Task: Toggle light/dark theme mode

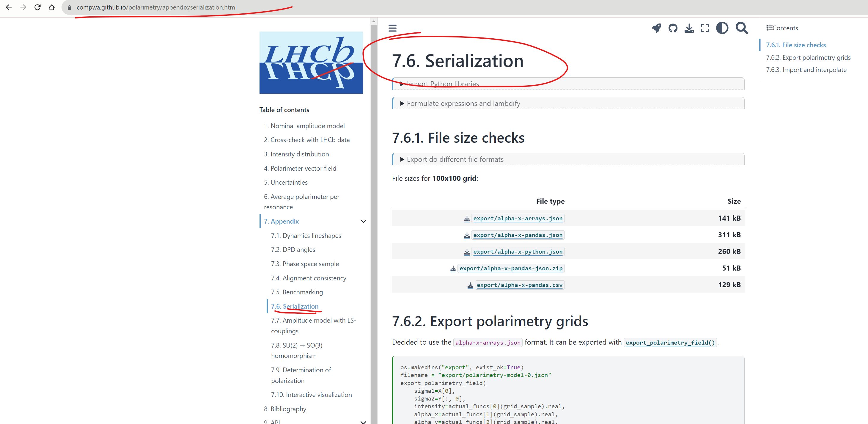Action: tap(722, 28)
